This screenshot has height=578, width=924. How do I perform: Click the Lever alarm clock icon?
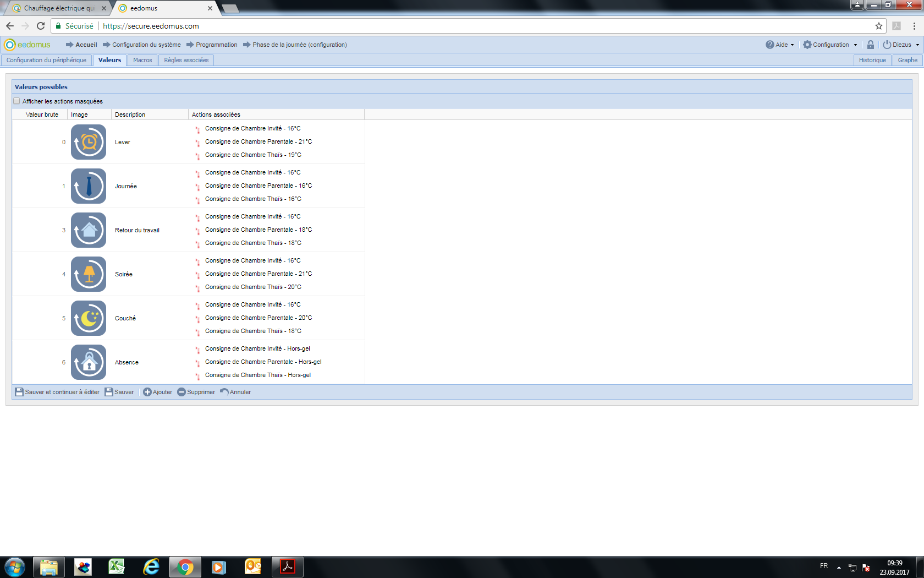[88, 142]
